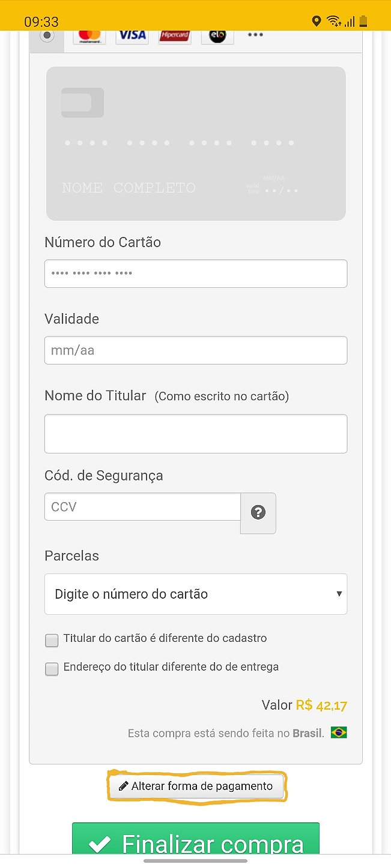Choose the Visa card logo
This screenshot has width=391, height=868.
[132, 35]
